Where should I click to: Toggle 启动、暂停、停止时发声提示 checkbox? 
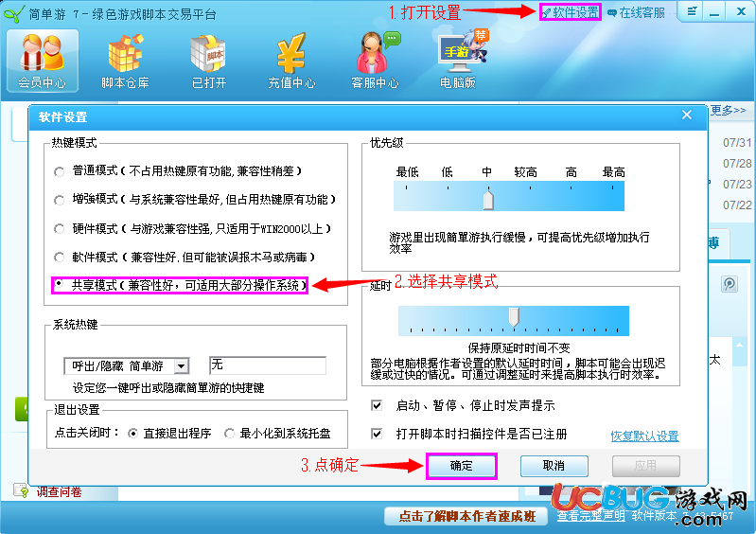tap(377, 405)
